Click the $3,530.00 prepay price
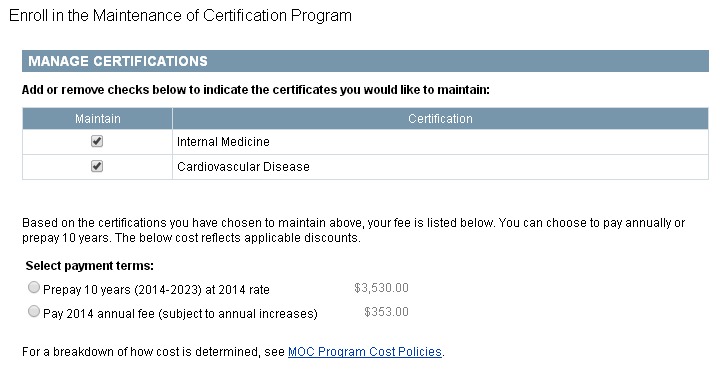 381,288
